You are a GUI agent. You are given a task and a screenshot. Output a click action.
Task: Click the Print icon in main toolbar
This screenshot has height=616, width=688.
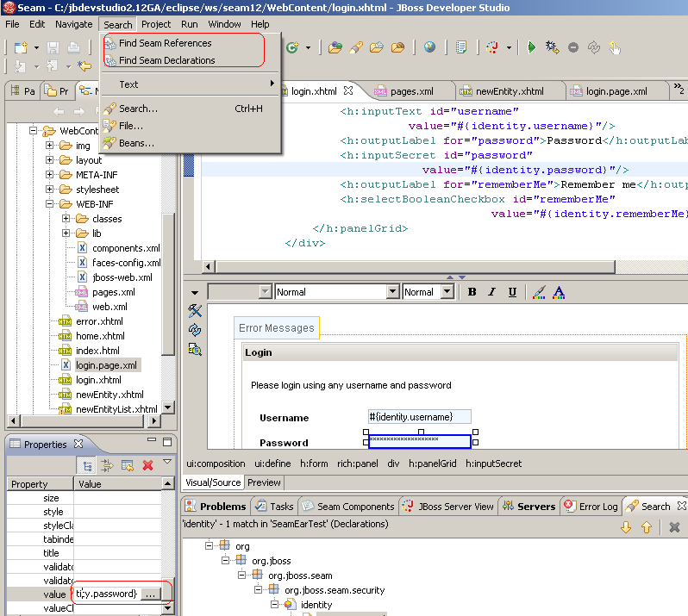pyautogui.click(x=73, y=47)
